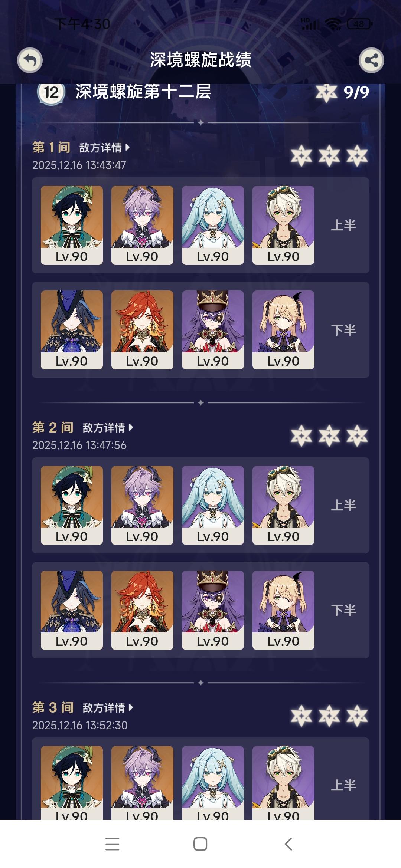Tap the share icon
The width and height of the screenshot is (401, 868).
[x=371, y=60]
